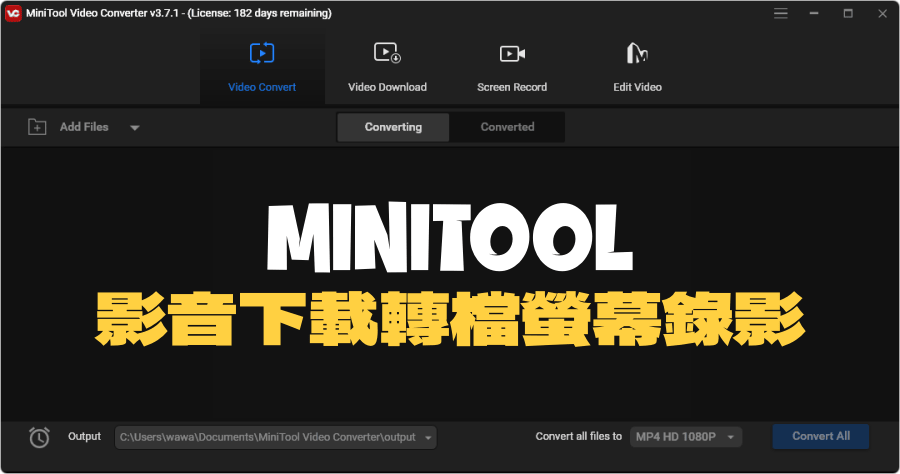Screen dimensions: 900x474
Task: Switch to the Video Download tab
Action: [387, 67]
